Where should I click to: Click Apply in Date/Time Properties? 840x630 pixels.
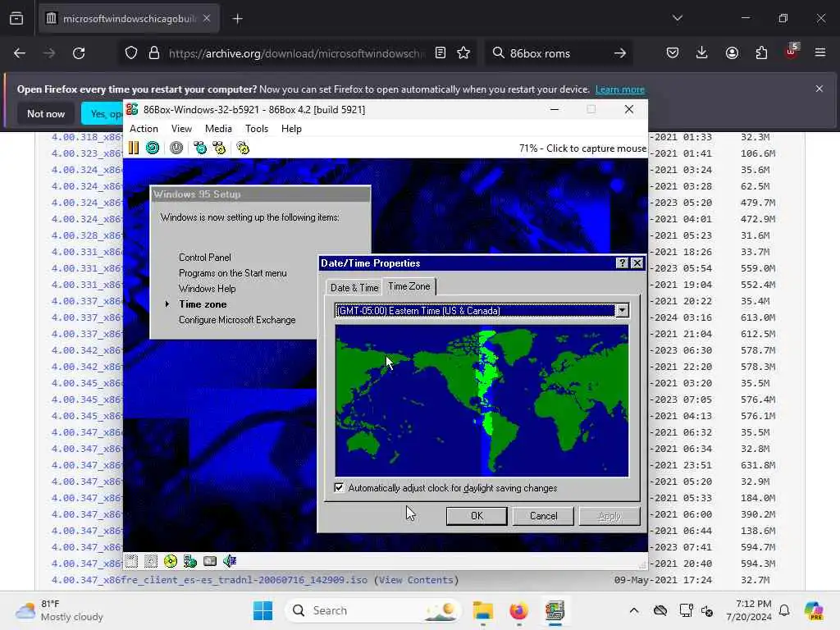coord(609,516)
